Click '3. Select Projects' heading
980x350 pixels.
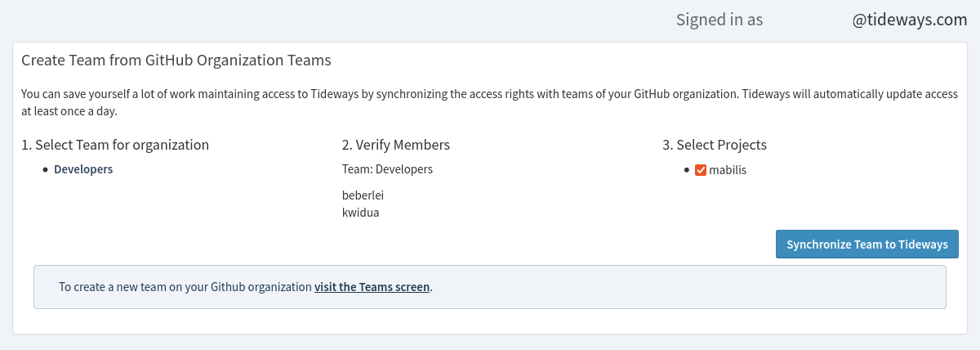pos(715,145)
